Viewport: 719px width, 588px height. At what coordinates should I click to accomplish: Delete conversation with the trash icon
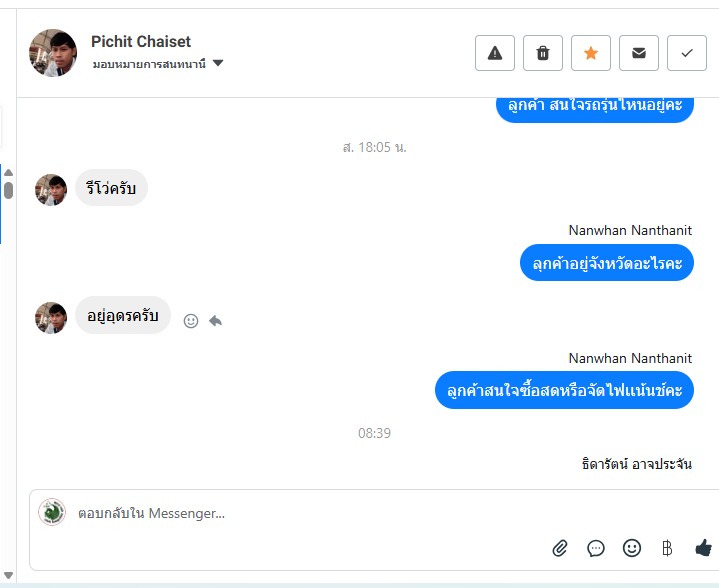click(x=543, y=53)
